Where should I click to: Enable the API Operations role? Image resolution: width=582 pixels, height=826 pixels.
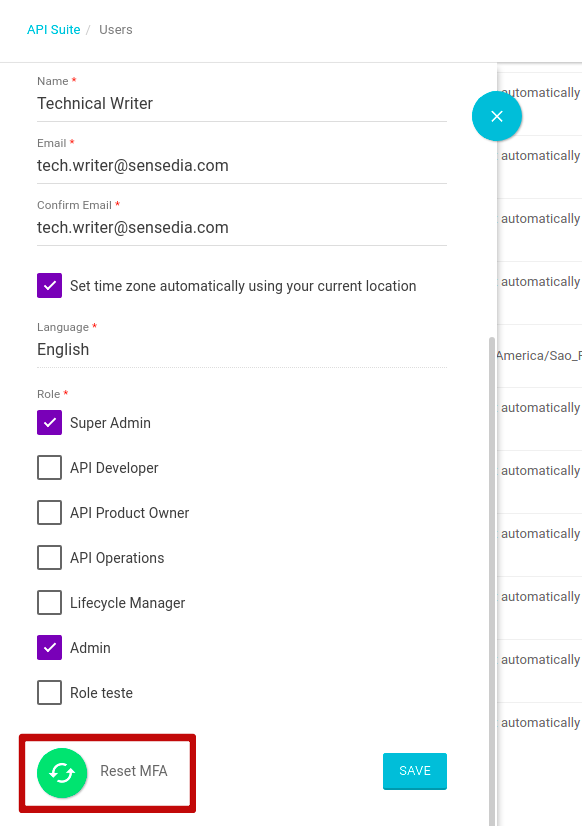click(x=49, y=557)
